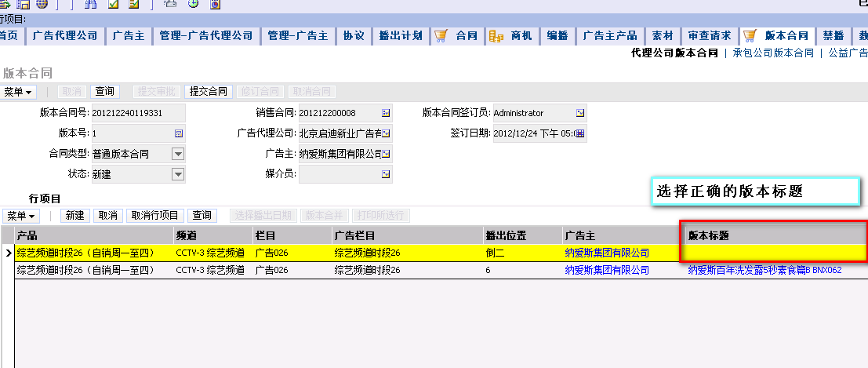Open calculator icon in 版本号 field
The image size is (868, 368).
pyautogui.click(x=178, y=133)
